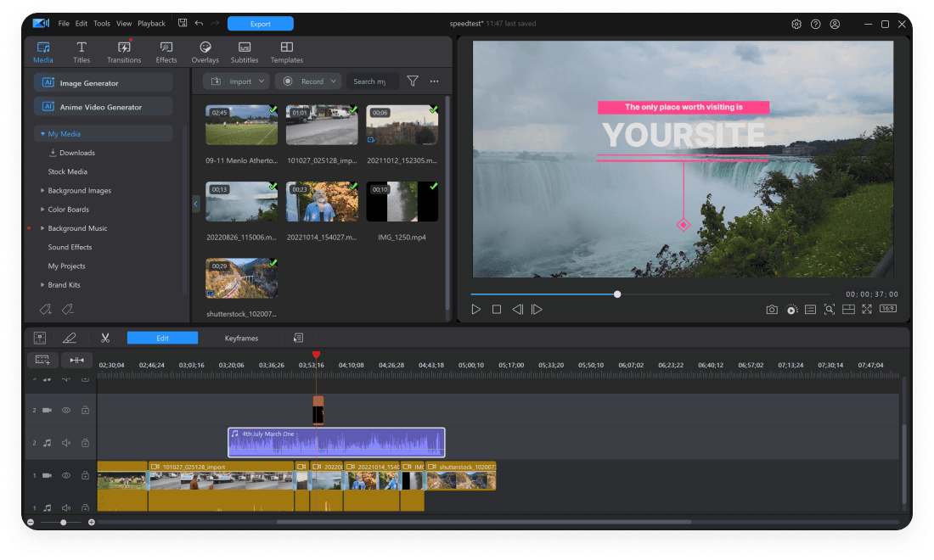Image resolution: width=934 pixels, height=560 pixels.
Task: Mute audio track 2 speaker icon
Action: [x=65, y=442]
